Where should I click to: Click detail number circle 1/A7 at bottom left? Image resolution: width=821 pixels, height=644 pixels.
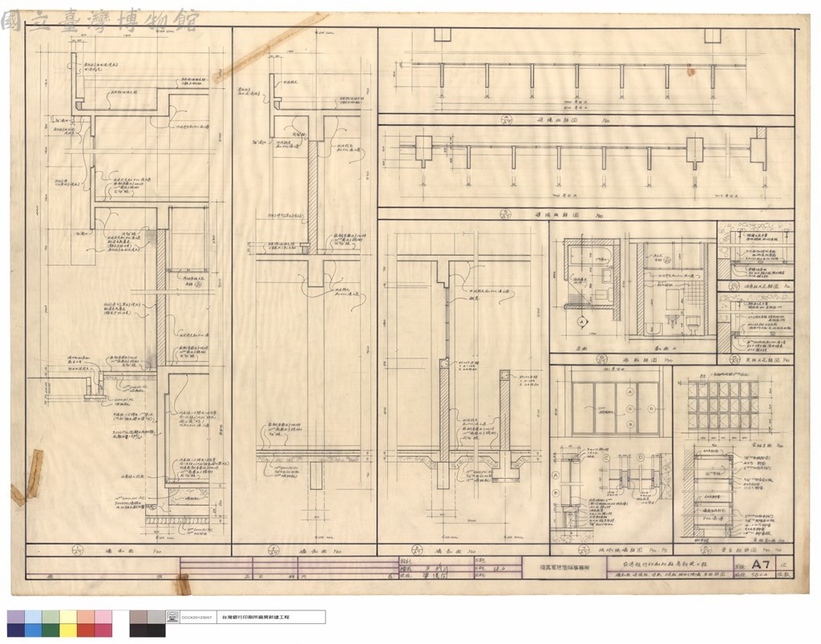(x=78, y=550)
